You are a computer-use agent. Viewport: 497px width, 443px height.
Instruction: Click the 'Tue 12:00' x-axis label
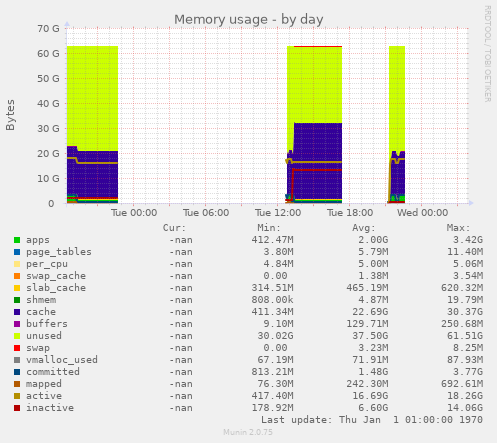click(x=278, y=213)
